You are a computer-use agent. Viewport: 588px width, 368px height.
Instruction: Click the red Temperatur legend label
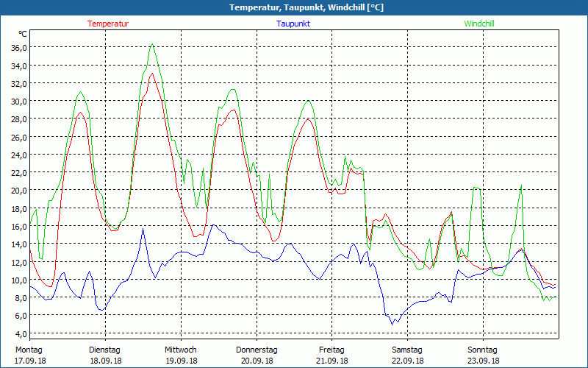click(x=108, y=24)
